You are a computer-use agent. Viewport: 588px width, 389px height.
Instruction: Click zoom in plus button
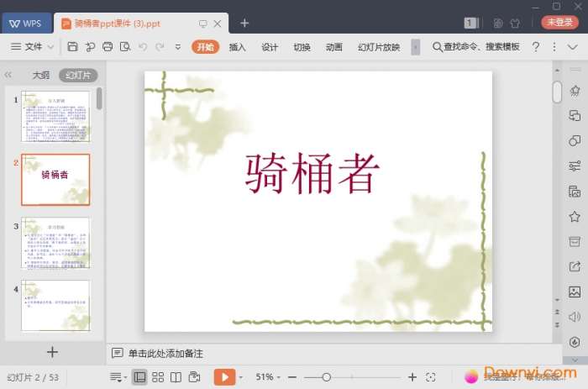[x=412, y=377]
